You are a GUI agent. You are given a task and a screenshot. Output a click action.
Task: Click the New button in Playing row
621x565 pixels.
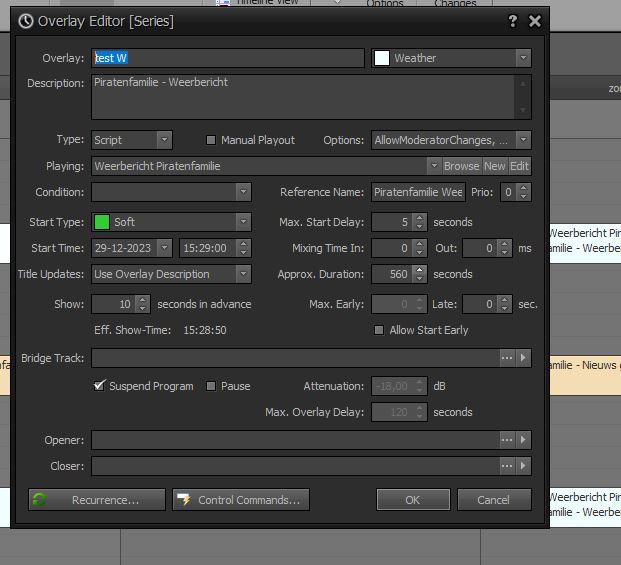coord(495,166)
